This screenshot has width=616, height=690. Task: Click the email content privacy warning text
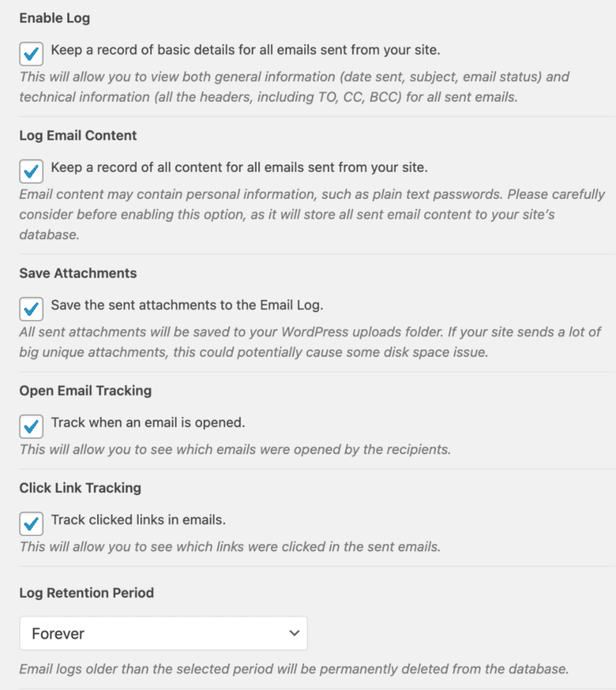point(305,213)
